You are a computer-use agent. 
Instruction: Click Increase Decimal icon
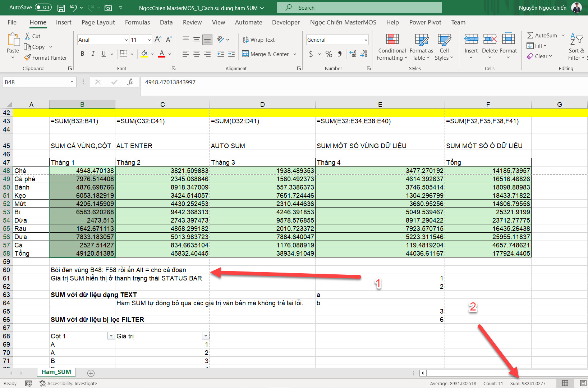[352, 54]
